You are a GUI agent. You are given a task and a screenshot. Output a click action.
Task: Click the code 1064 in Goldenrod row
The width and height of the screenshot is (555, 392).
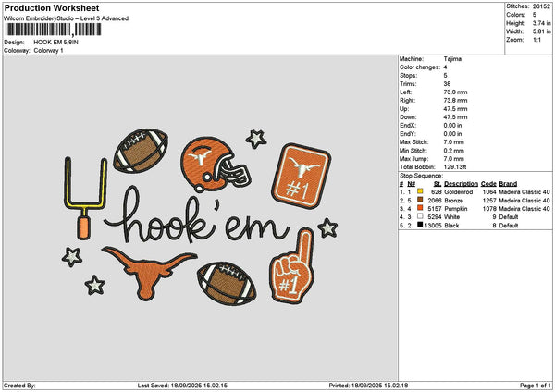[x=489, y=191]
